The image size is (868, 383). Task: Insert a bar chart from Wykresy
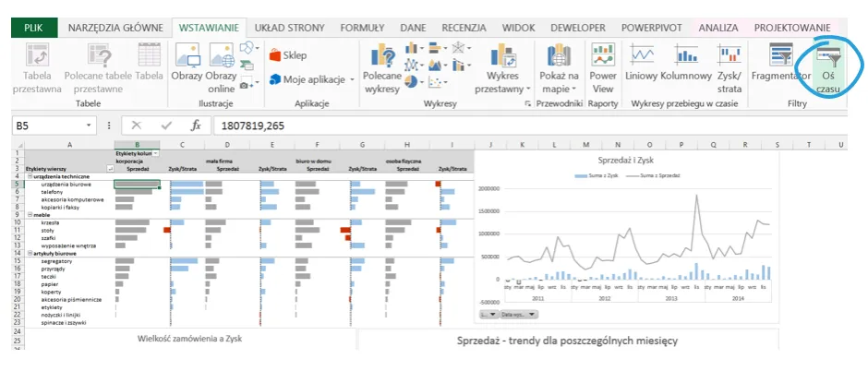[x=438, y=48]
